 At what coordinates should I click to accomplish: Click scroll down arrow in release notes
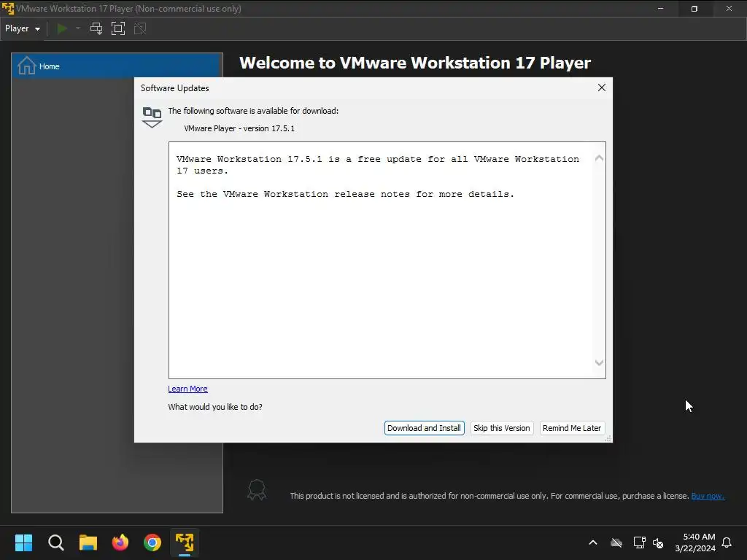tap(600, 363)
